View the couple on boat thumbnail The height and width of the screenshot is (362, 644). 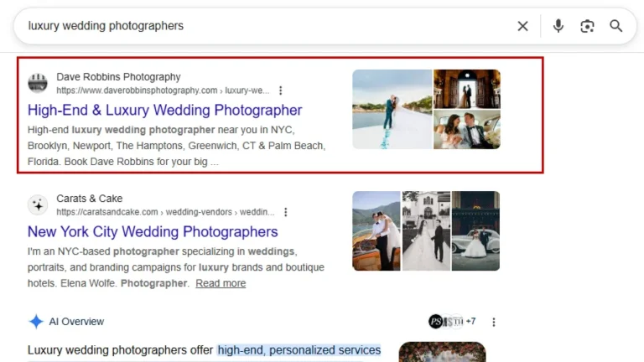pos(377,230)
